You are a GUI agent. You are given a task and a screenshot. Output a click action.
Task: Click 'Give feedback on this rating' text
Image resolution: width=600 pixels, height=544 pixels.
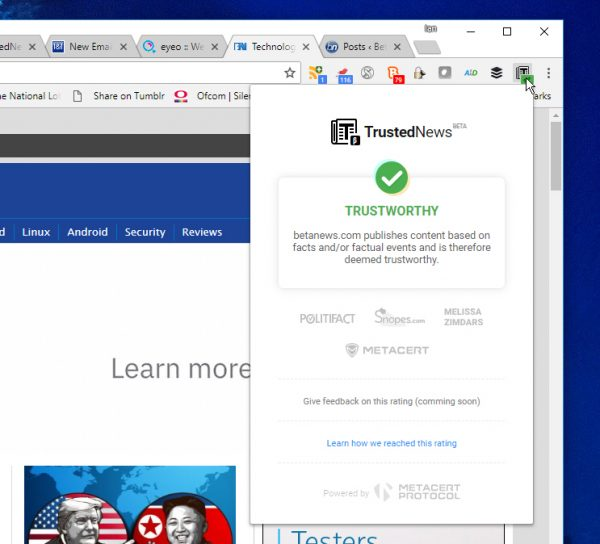[x=391, y=401]
